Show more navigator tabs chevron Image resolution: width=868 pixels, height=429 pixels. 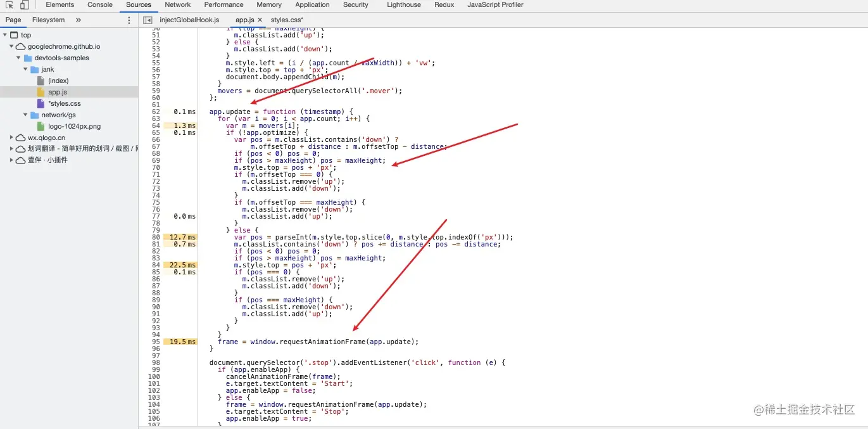point(79,20)
